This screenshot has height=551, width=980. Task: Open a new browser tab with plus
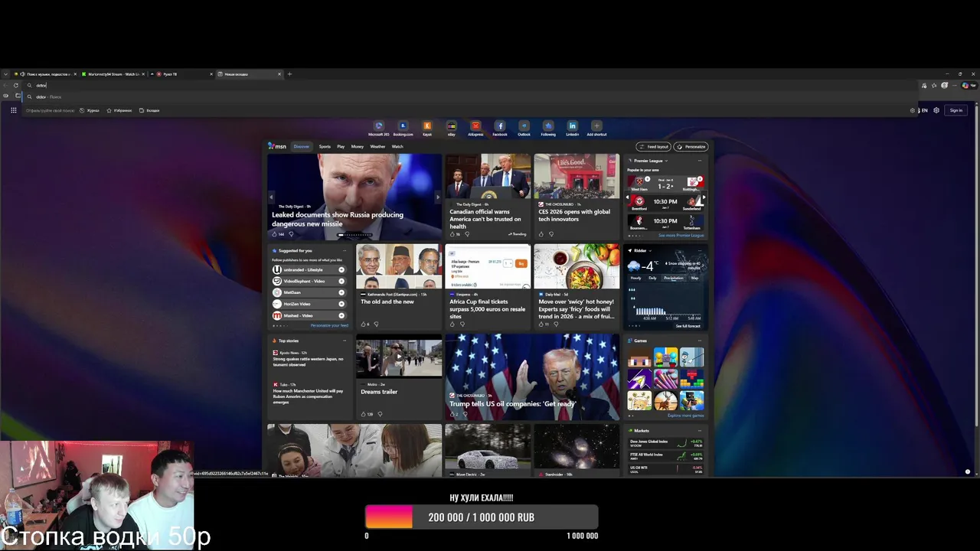pyautogui.click(x=289, y=74)
